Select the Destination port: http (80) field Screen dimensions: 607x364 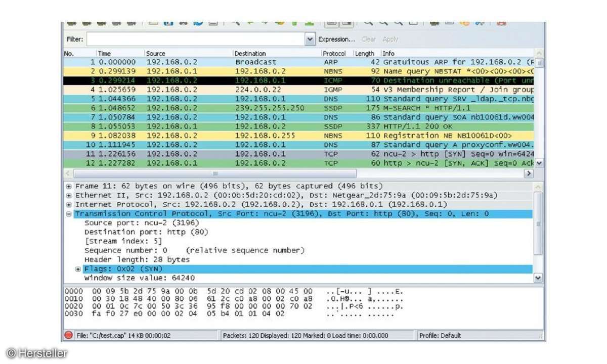pos(146,232)
